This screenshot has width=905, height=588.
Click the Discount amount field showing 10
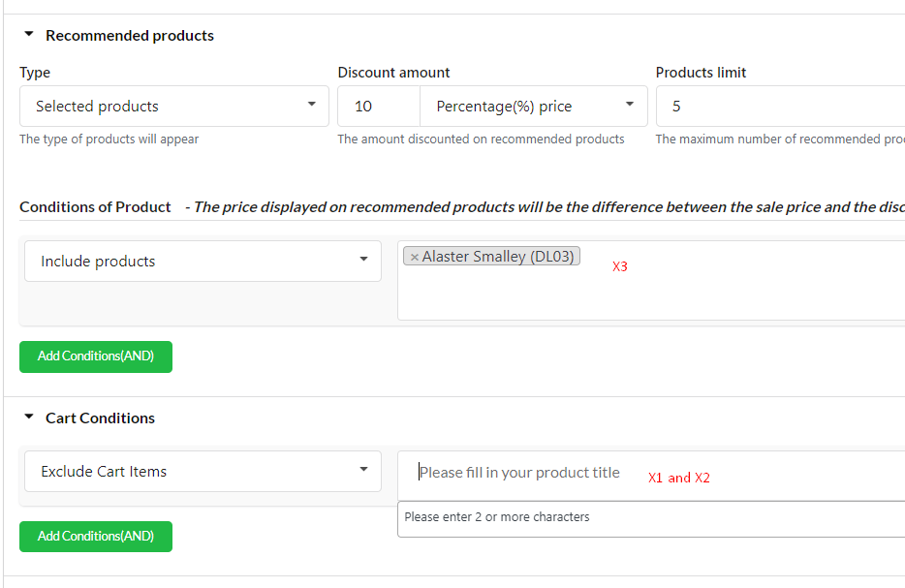point(379,107)
